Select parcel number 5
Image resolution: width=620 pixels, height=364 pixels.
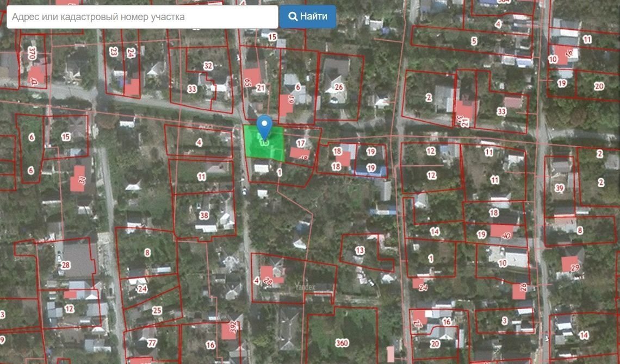(474, 41)
